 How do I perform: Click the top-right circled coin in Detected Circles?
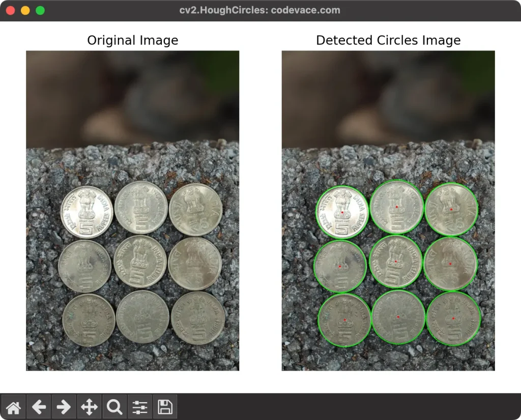[x=451, y=209]
